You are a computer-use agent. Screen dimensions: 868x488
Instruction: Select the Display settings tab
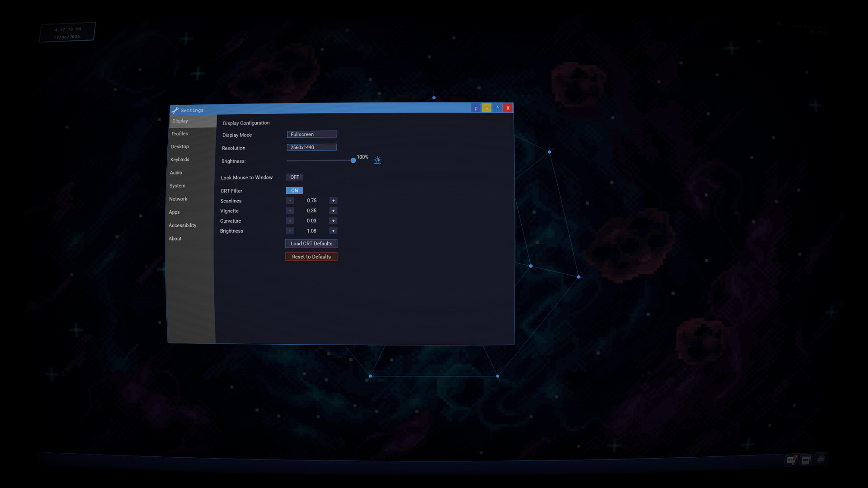(193, 121)
